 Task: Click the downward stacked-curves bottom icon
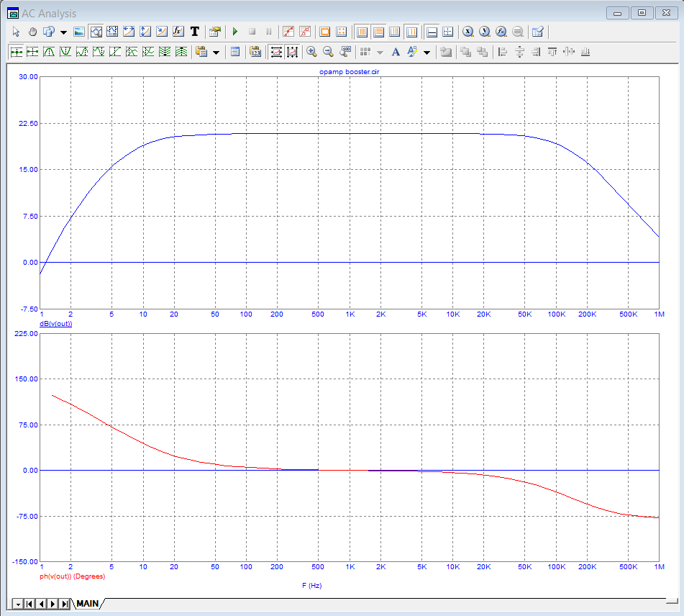pyautogui.click(x=165, y=52)
